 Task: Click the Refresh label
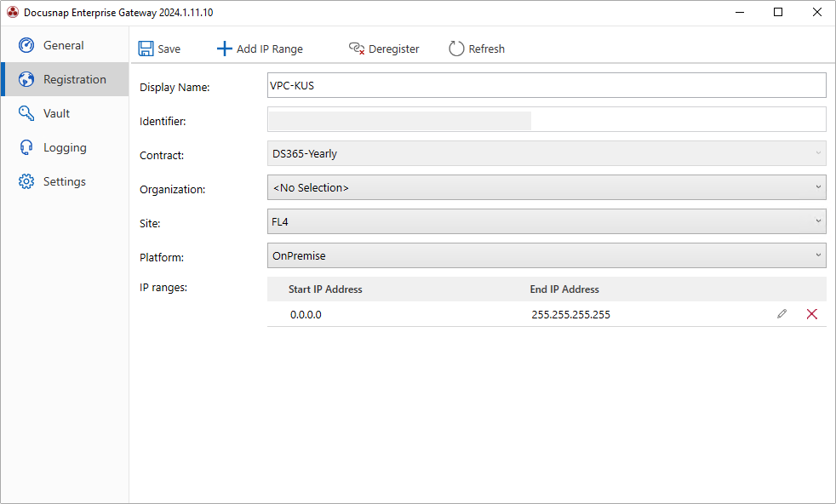pos(486,49)
